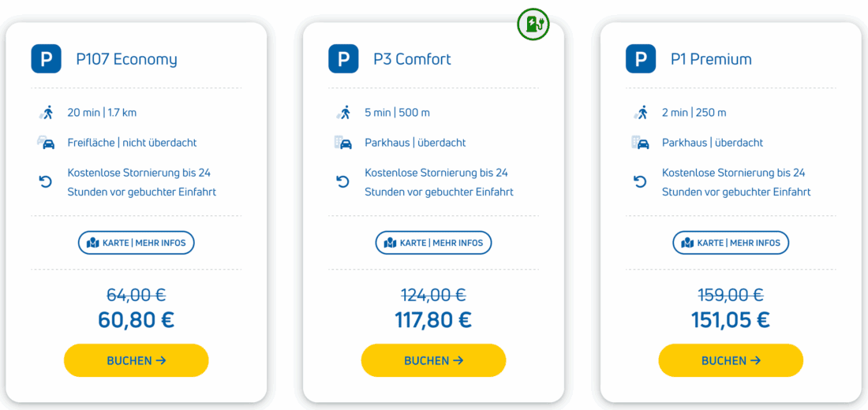The height and width of the screenshot is (410, 868).
Task: Click the P107 Economy parking icon
Action: pos(46,59)
